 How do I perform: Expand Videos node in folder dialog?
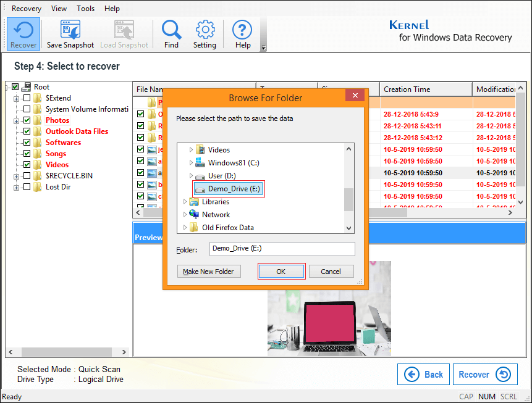191,149
